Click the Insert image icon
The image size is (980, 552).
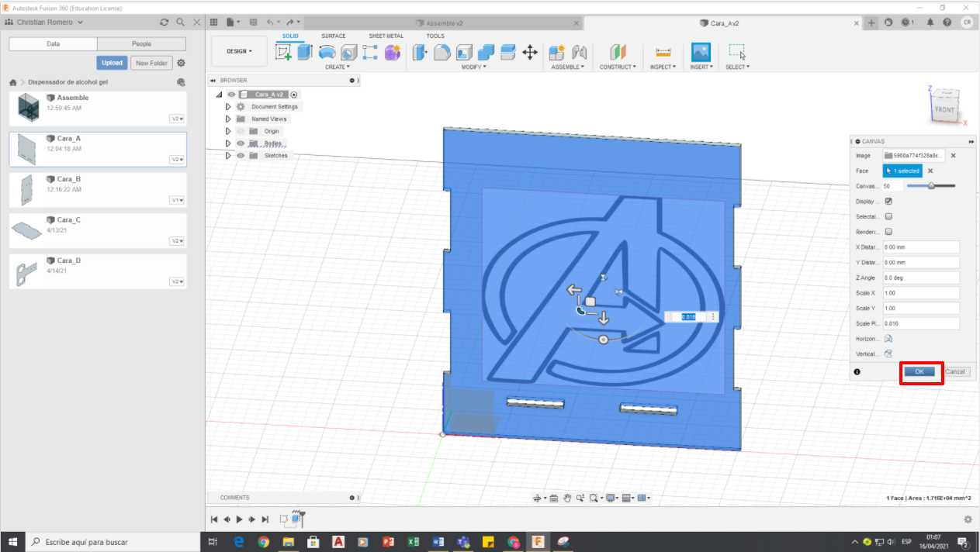coord(701,52)
